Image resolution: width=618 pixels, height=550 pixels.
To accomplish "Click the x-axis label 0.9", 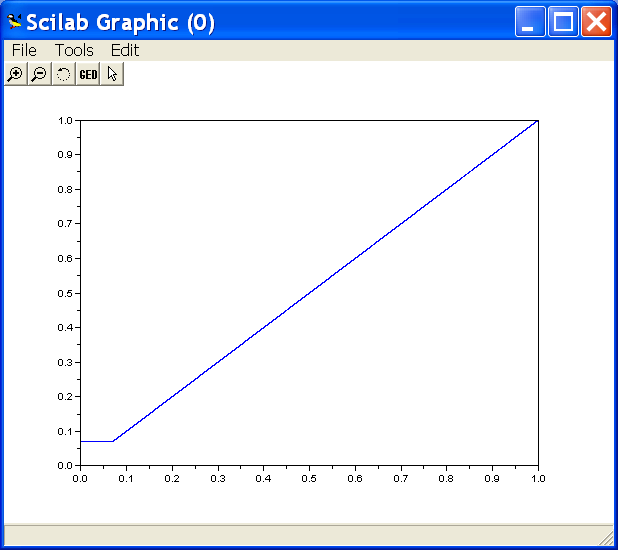I will [x=492, y=479].
